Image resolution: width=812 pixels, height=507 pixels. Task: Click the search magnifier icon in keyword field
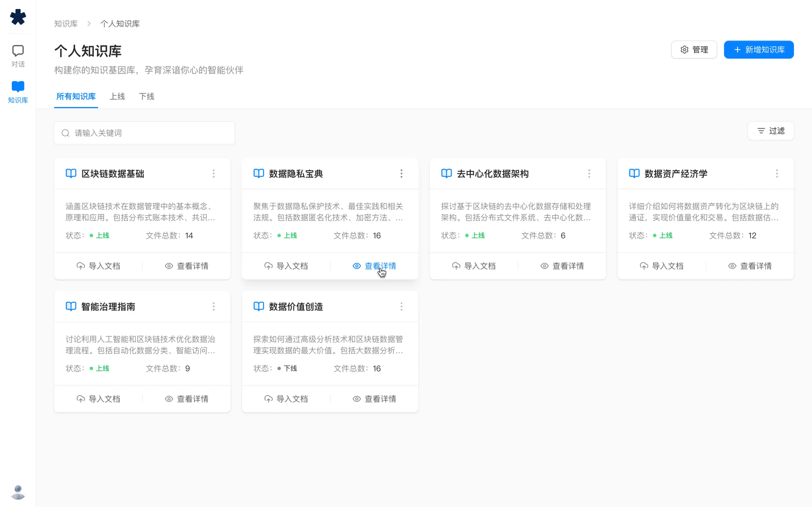[x=66, y=133]
